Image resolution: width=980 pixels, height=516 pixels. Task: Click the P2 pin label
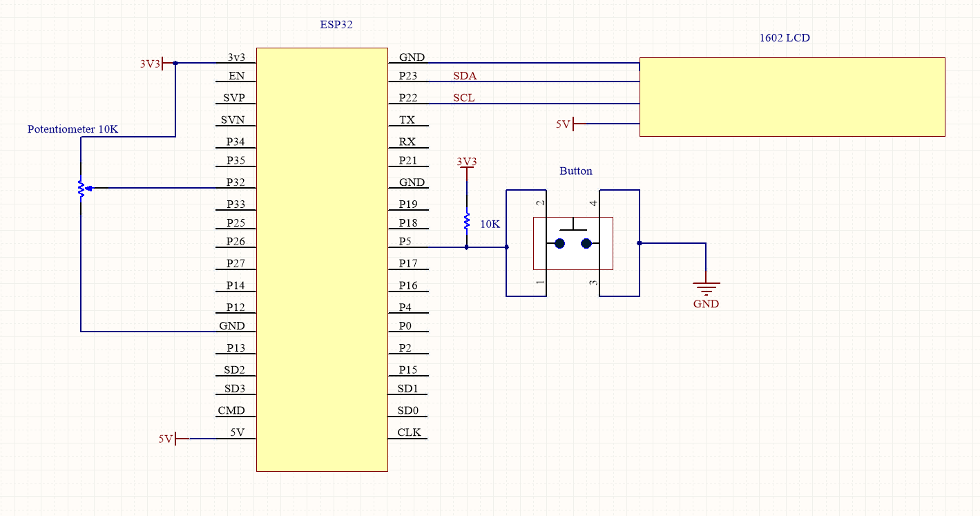point(405,348)
